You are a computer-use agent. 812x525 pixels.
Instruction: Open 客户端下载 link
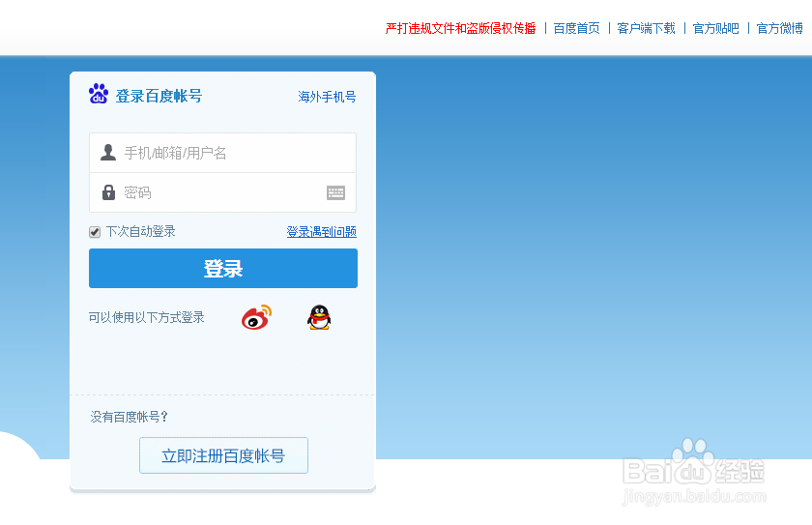tap(647, 28)
